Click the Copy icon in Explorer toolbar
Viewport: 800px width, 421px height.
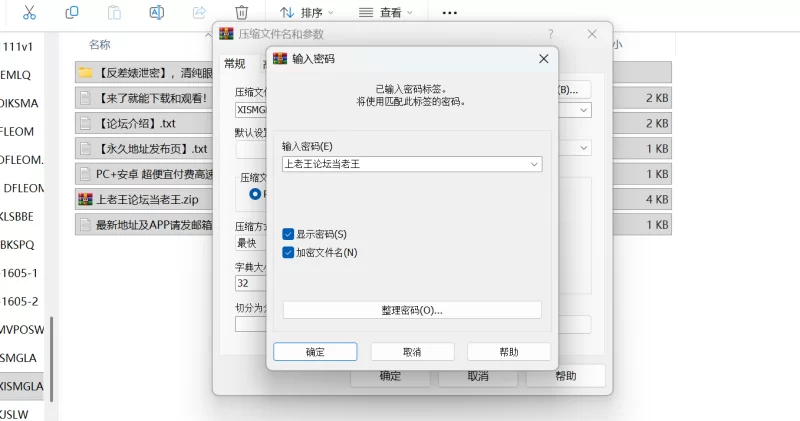click(72, 12)
